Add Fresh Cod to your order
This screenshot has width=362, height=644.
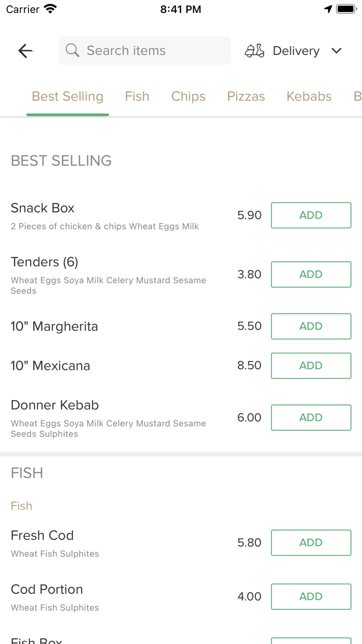coord(311,543)
